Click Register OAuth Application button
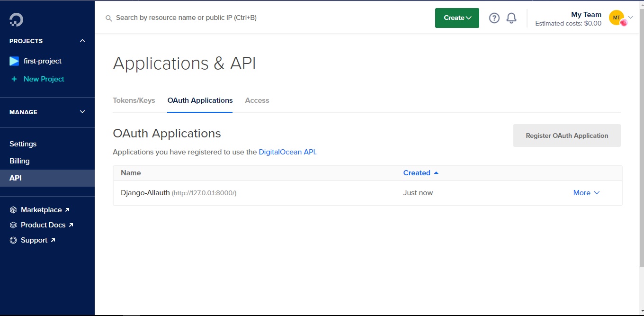 pos(567,135)
